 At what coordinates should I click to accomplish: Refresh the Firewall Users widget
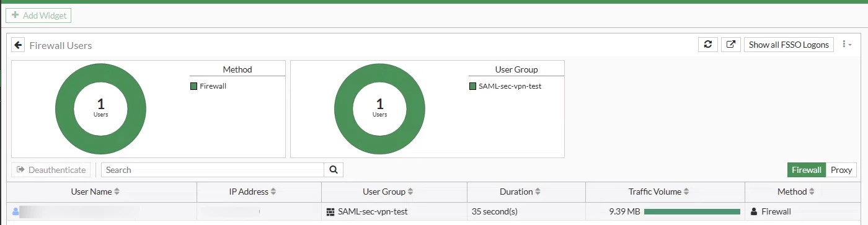708,45
